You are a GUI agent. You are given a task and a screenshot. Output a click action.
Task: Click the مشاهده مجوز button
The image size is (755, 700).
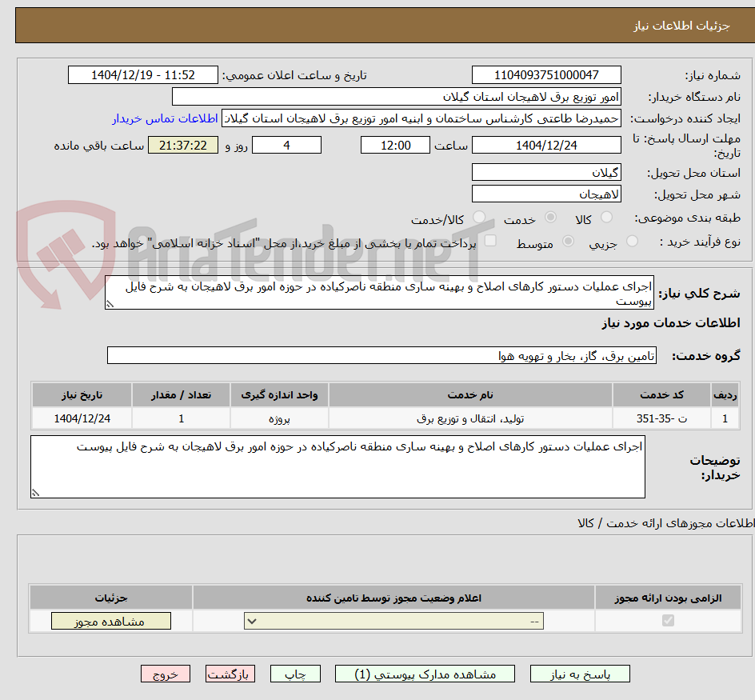[x=110, y=621]
